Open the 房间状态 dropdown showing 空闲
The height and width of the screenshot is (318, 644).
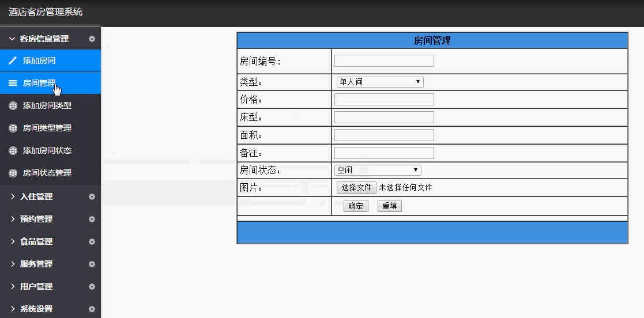click(378, 171)
